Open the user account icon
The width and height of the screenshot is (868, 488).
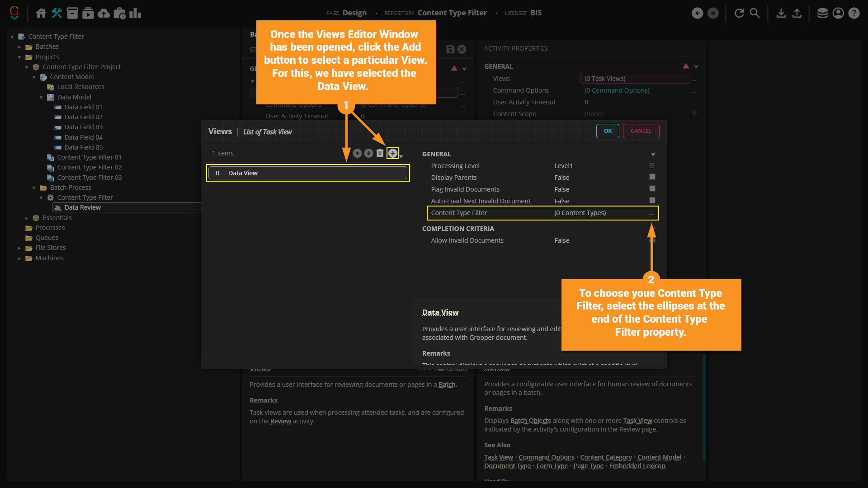pyautogui.click(x=838, y=13)
